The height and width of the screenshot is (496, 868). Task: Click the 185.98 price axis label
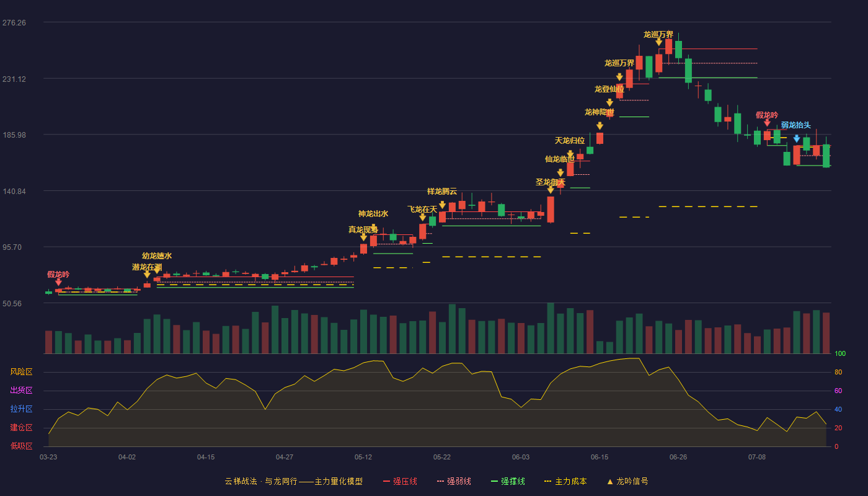(14, 135)
